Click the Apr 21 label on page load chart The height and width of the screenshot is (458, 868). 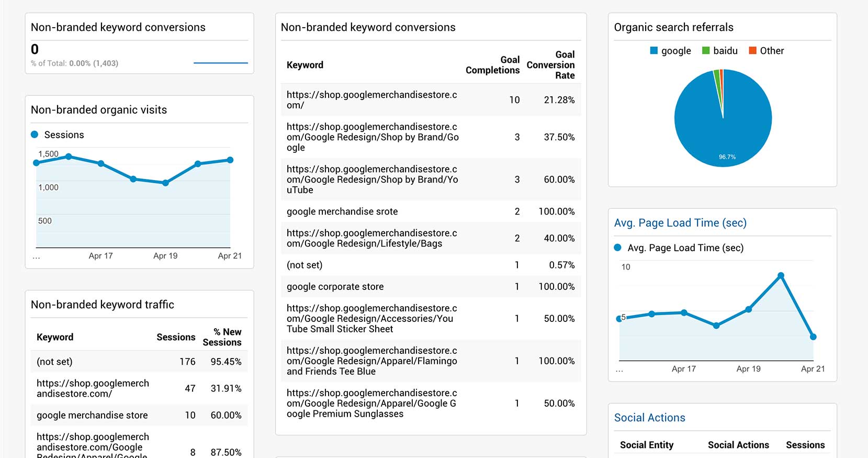pyautogui.click(x=813, y=369)
